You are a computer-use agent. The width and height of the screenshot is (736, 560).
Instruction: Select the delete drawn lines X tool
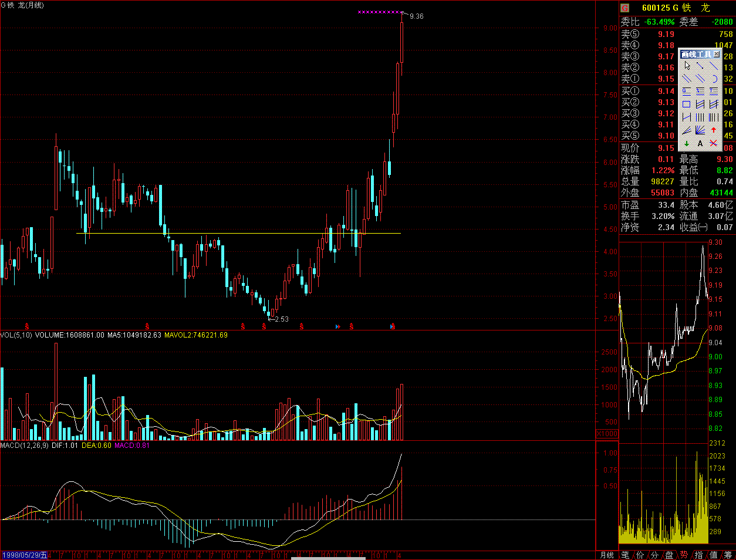(713, 143)
